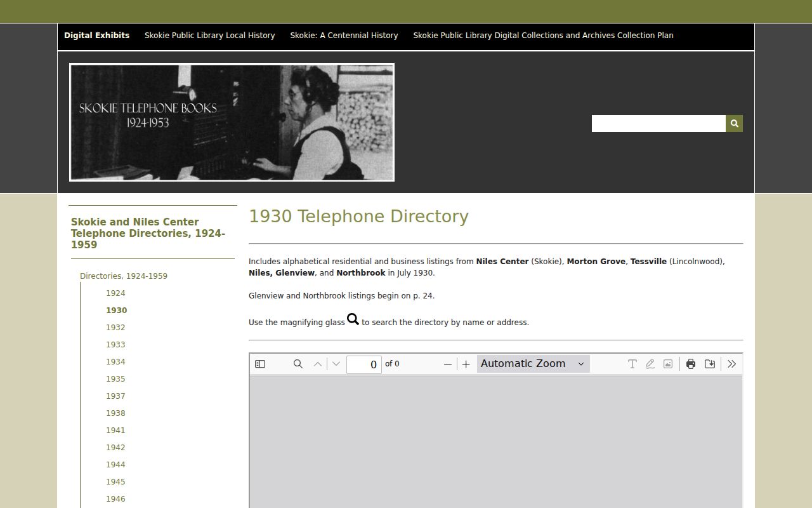Click the Skokie Telephone Books banner image
Screen dimensions: 812x508
(x=232, y=122)
